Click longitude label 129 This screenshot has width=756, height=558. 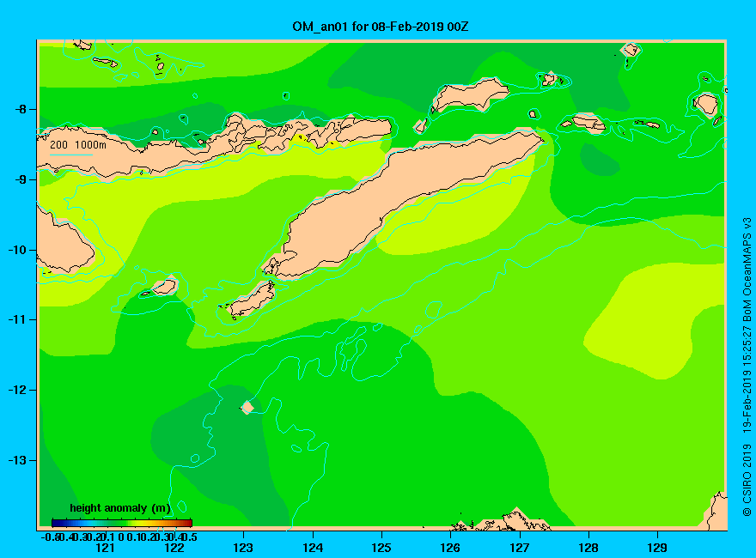click(657, 548)
